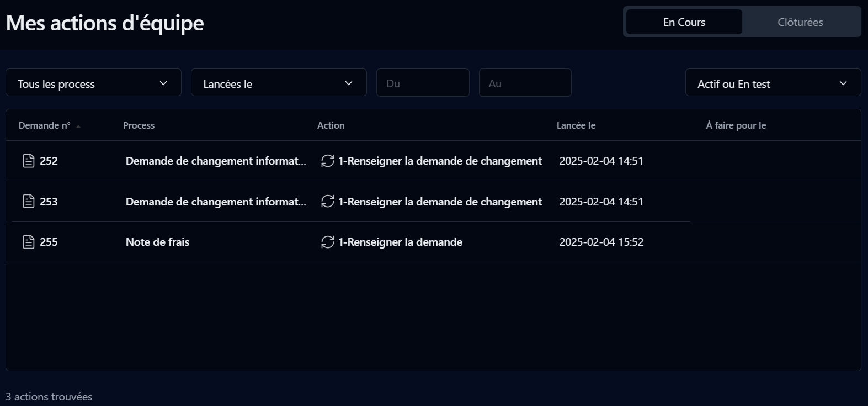Sort by the Process column header
The height and width of the screenshot is (406, 868).
point(139,125)
